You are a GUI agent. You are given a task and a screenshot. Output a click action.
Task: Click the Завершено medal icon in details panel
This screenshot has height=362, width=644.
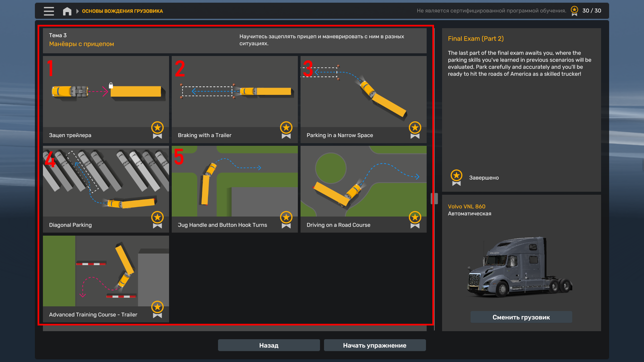(456, 177)
